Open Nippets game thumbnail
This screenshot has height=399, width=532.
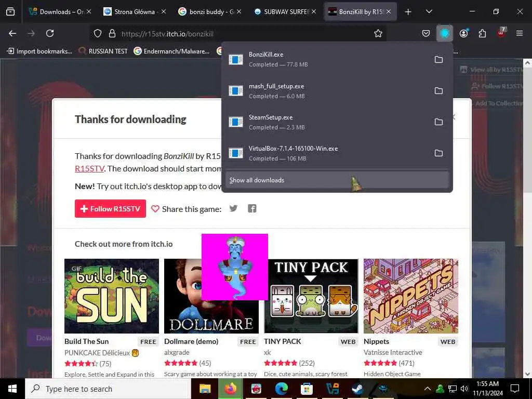point(411,296)
